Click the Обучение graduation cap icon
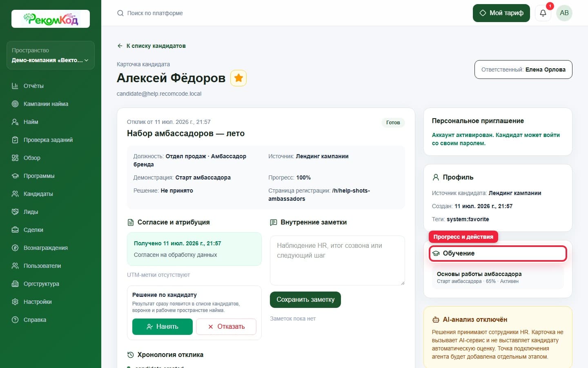Screen dimensions: 588x368 pos(436,254)
